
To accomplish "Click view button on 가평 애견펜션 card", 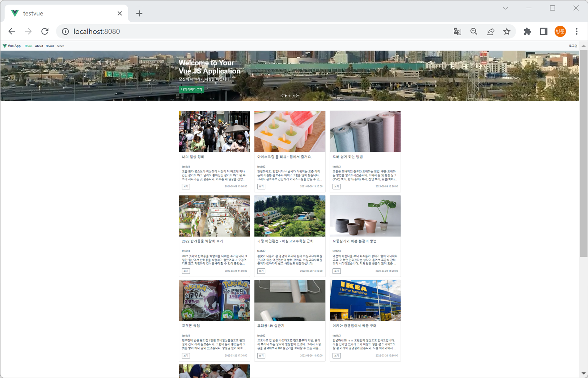I will 261,271.
